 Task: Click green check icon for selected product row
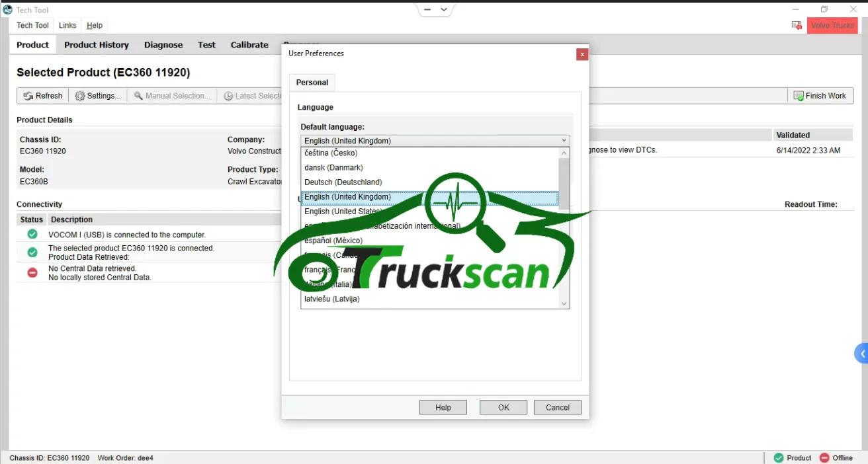[32, 252]
